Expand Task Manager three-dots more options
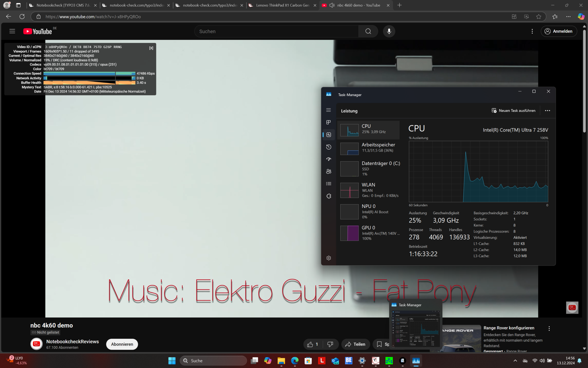 tap(547, 111)
